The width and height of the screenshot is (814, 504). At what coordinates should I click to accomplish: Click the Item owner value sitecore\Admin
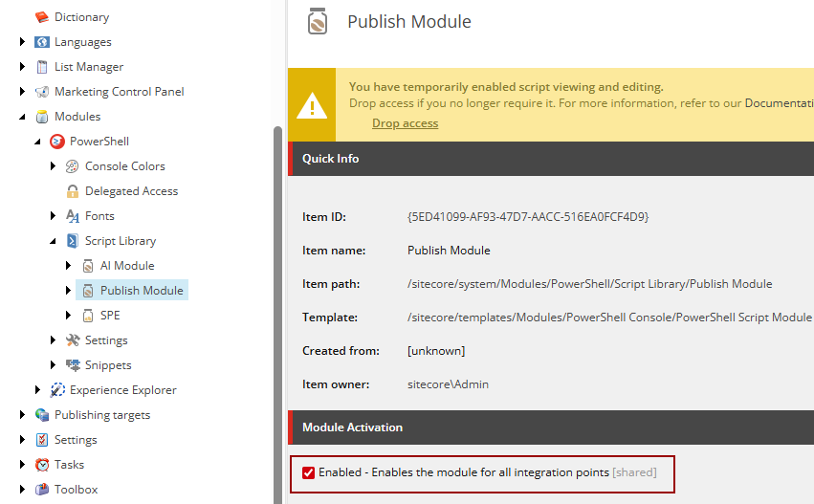click(448, 384)
